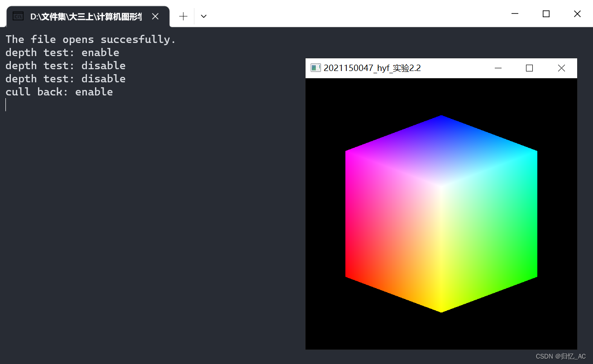Close the terminal window
The width and height of the screenshot is (593, 364).
[577, 14]
